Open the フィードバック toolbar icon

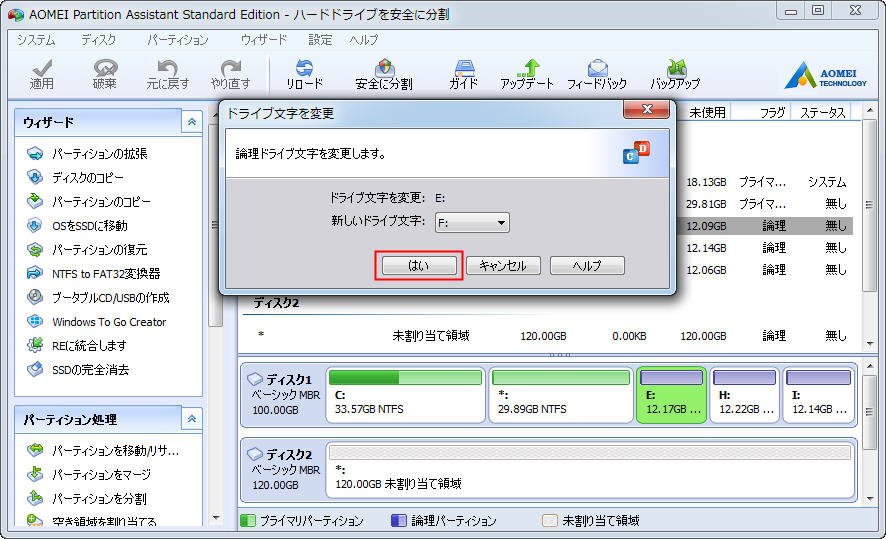597,75
